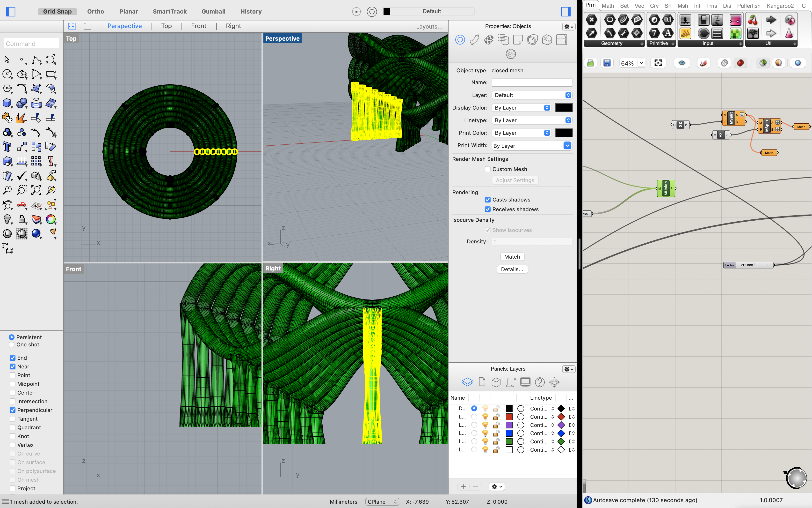Image resolution: width=812 pixels, height=508 pixels.
Task: Open the Zoom tool magnifier icon
Action: 7,190
